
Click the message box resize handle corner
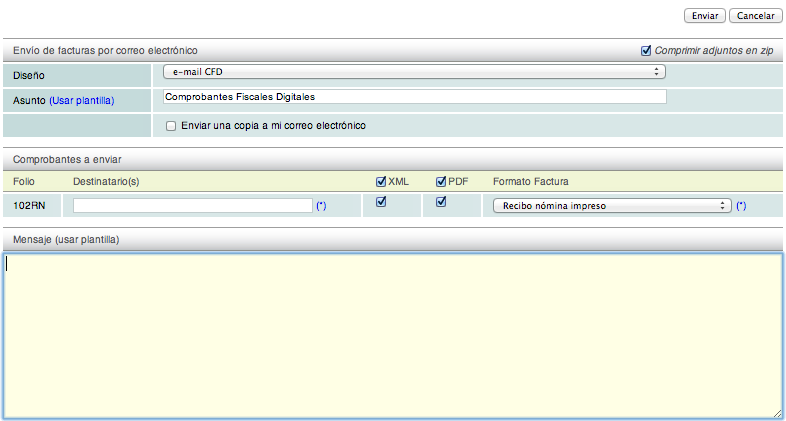pyautogui.click(x=777, y=413)
